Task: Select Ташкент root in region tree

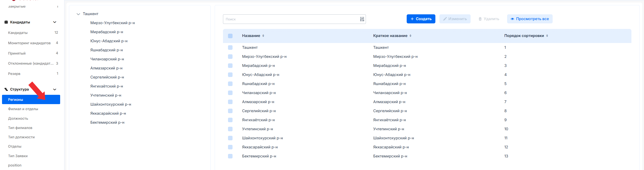Action: pos(91,14)
